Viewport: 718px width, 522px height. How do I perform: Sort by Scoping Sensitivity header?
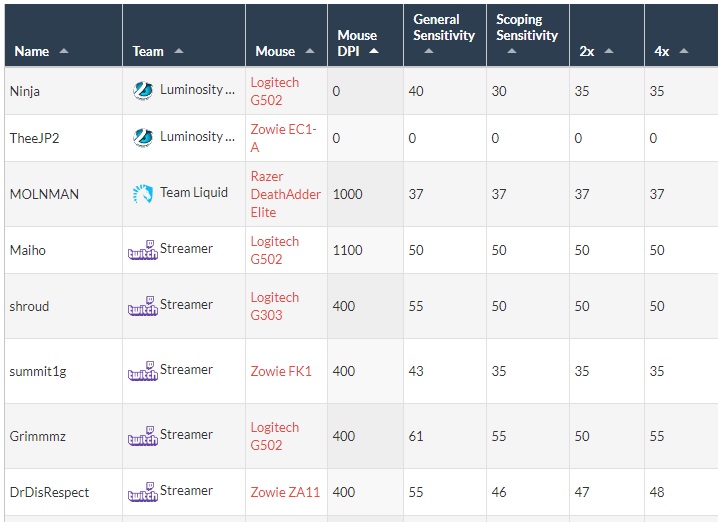click(x=527, y=35)
